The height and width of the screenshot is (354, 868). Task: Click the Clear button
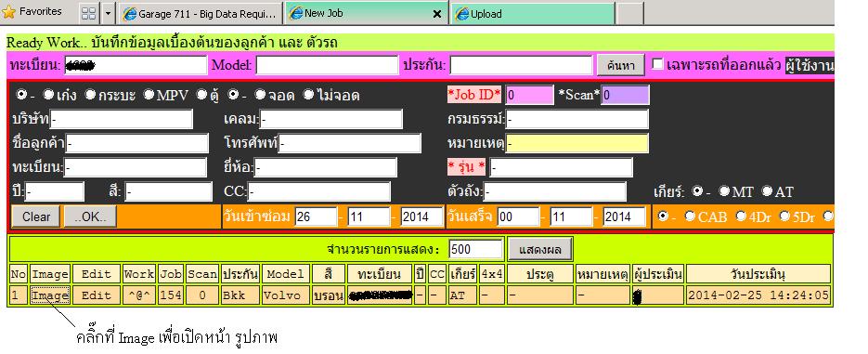(36, 216)
